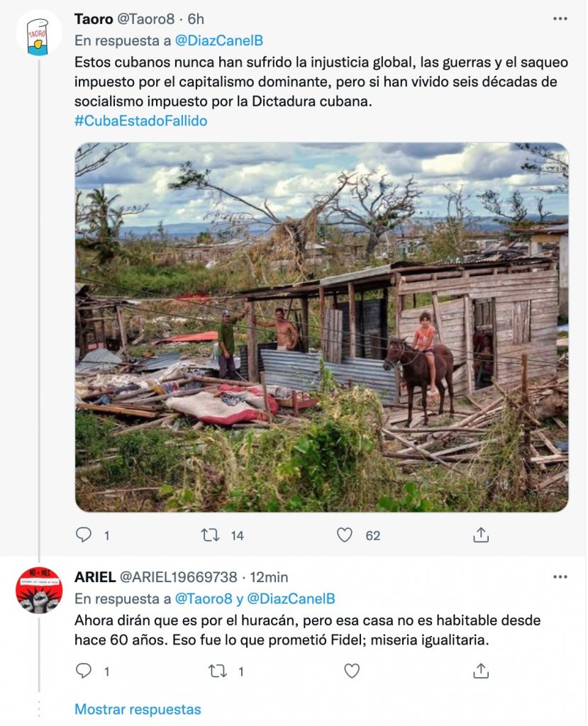
Task: Open more options on Taoro's tweet
Action: 560,18
